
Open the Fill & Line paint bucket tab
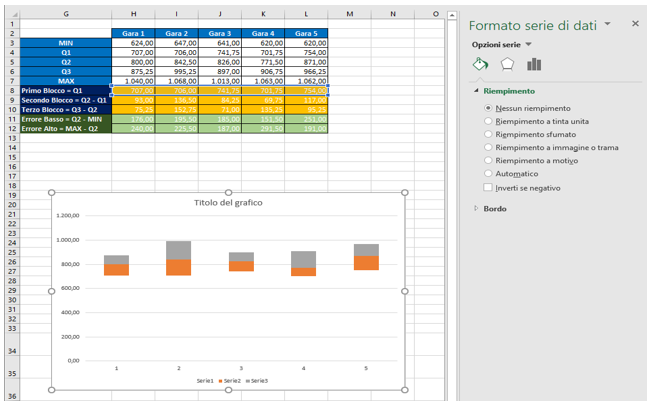tap(480, 64)
